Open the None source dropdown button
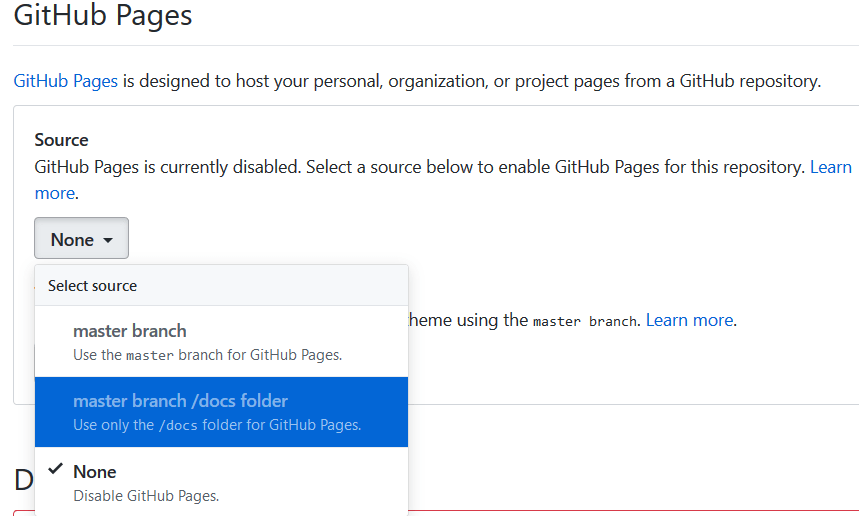 click(x=81, y=239)
